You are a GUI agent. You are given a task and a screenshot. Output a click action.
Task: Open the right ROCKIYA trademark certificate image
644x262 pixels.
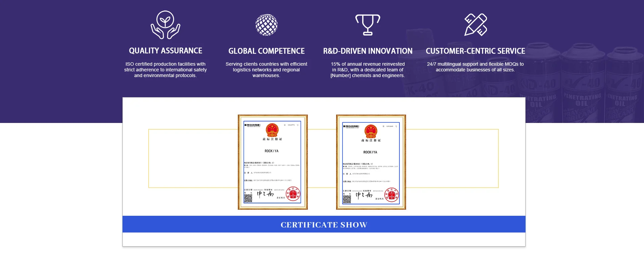tap(371, 162)
